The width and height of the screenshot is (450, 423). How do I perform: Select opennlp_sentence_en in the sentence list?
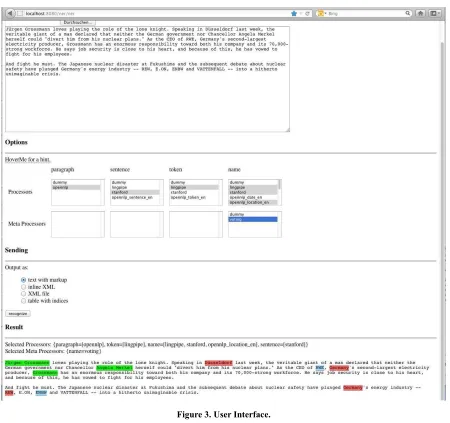click(135, 197)
